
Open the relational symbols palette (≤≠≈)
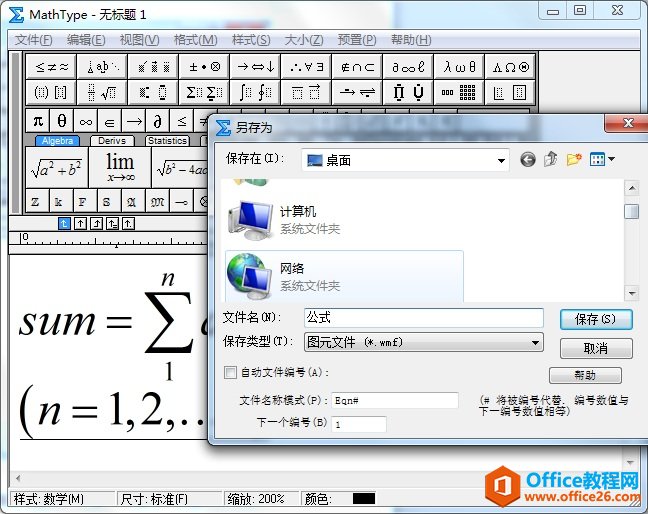pos(52,67)
